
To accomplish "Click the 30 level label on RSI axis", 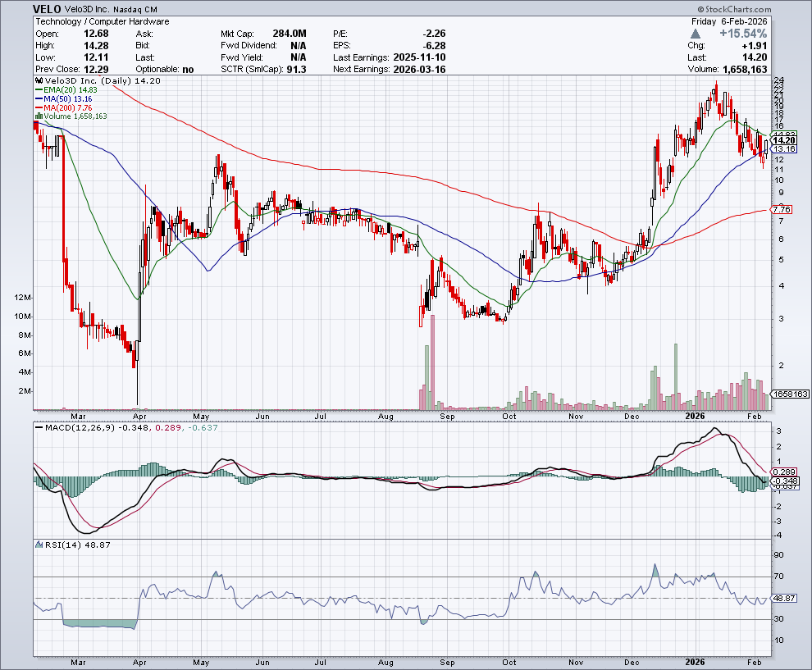I will coord(779,619).
